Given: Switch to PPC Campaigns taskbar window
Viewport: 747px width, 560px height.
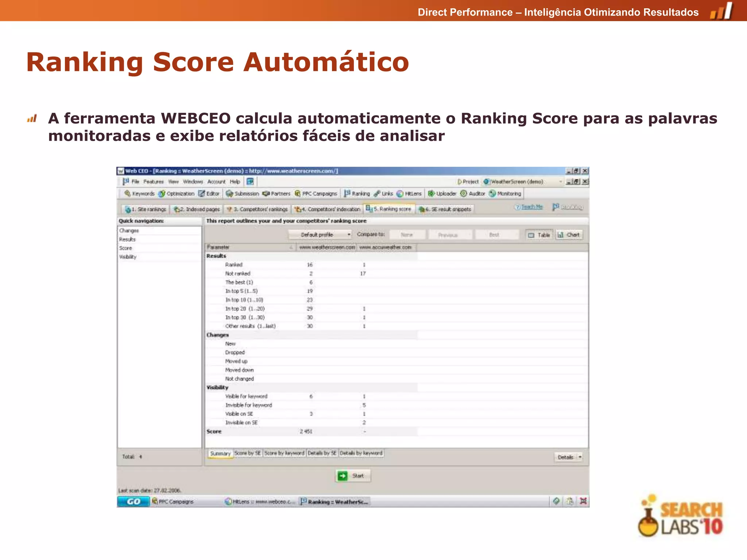Looking at the screenshot, I should click(173, 502).
